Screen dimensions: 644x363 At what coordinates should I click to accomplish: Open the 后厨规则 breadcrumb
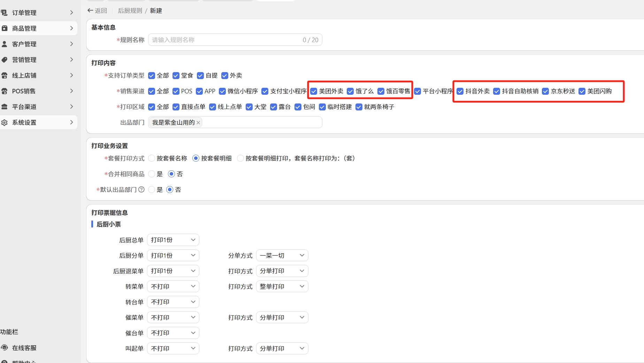coord(130,11)
